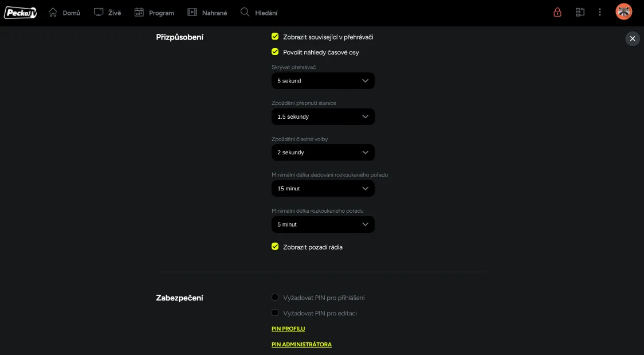Click the Pecka TV logo

20,12
